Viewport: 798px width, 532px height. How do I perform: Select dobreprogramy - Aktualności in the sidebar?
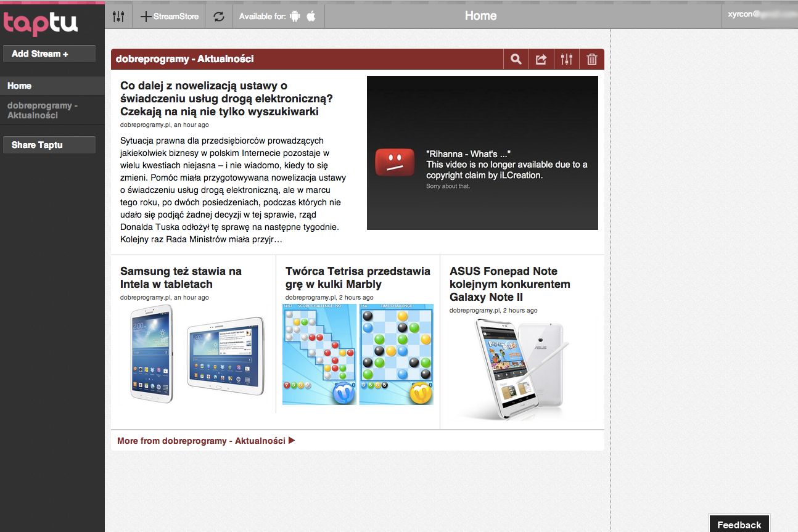point(52,110)
